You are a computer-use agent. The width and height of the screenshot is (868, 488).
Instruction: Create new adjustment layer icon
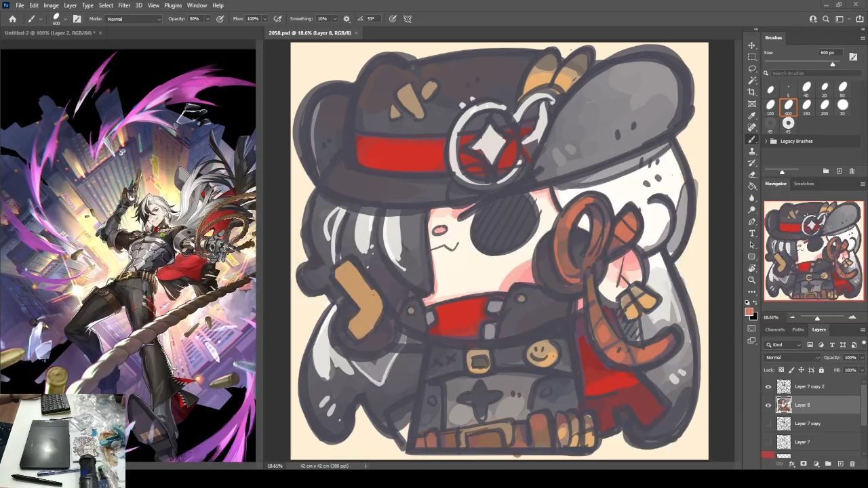click(x=816, y=464)
